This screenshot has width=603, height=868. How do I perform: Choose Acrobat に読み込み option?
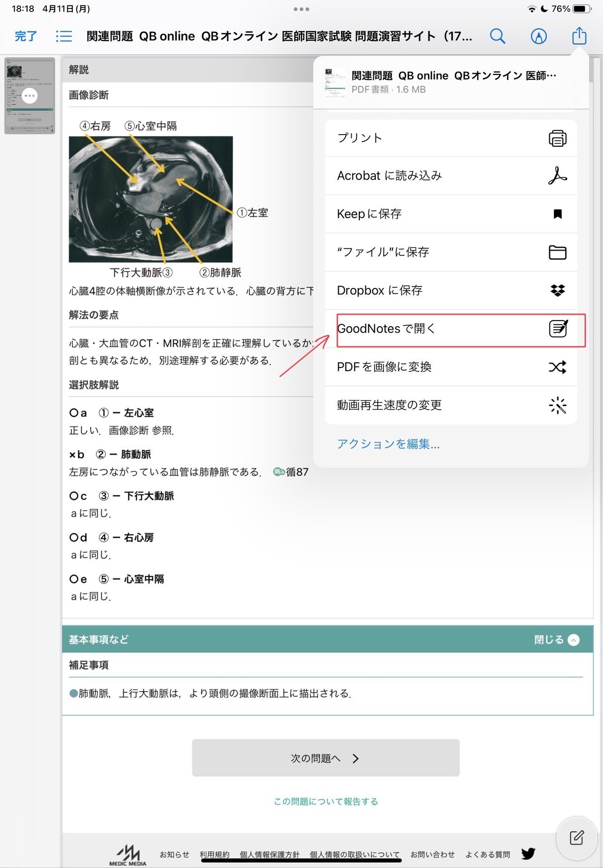tap(451, 176)
